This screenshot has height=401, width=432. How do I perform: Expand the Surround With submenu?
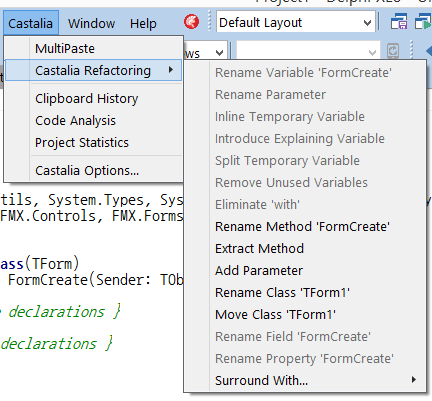click(305, 380)
